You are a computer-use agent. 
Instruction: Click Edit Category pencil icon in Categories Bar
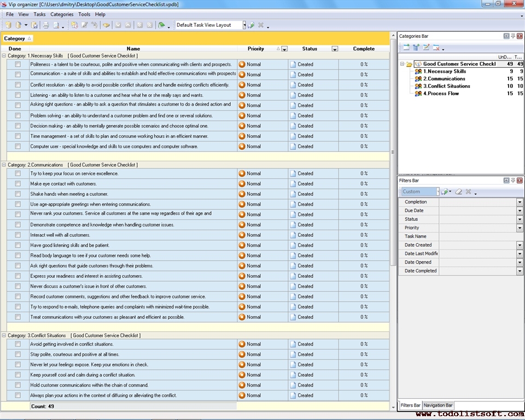(427, 48)
